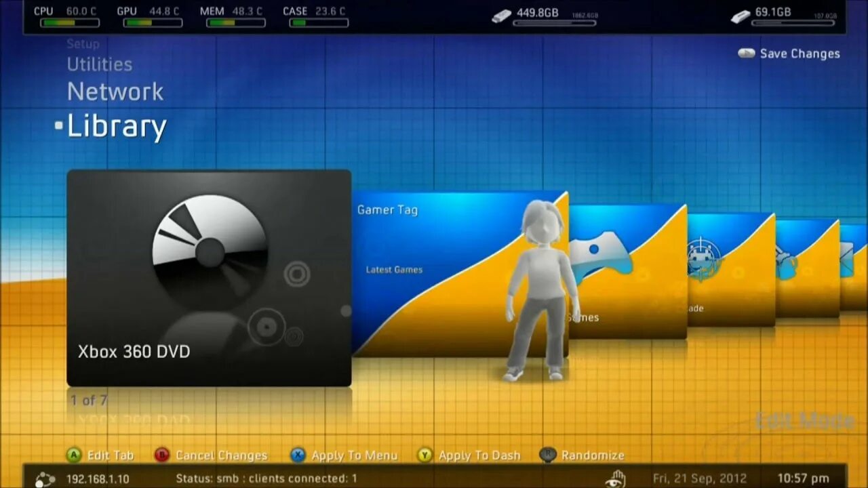Screen dimensions: 868x488
Task: Open the Utilities menu entry
Action: click(x=100, y=64)
